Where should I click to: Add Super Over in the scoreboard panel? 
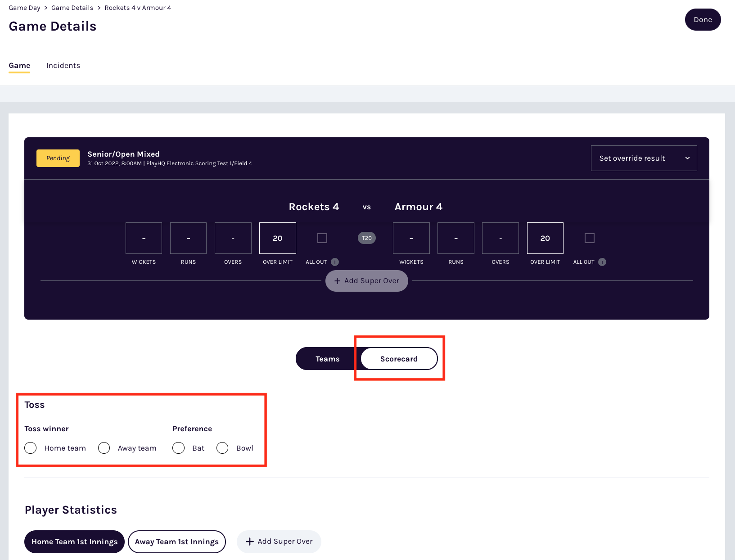(x=366, y=281)
